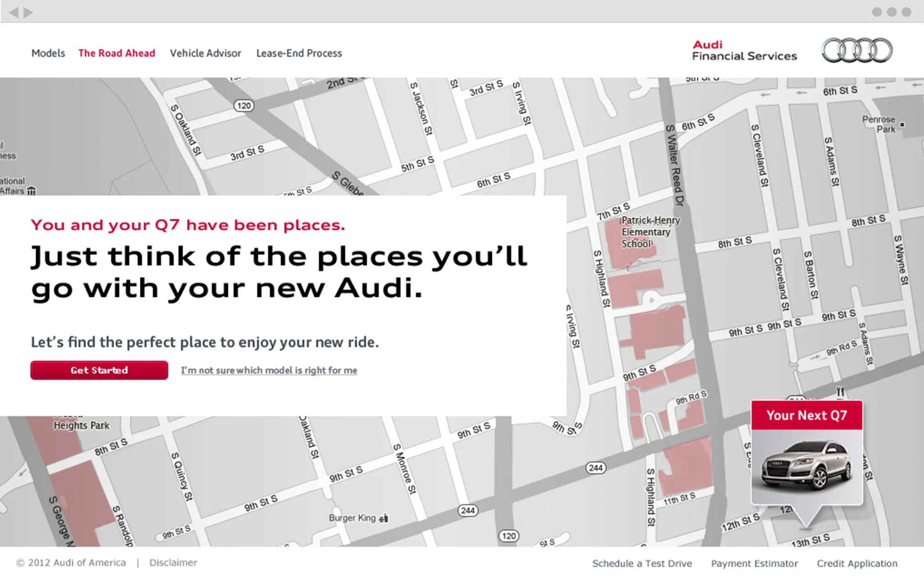
Task: Click the S Wayne St label
Action: pyautogui.click(x=901, y=260)
